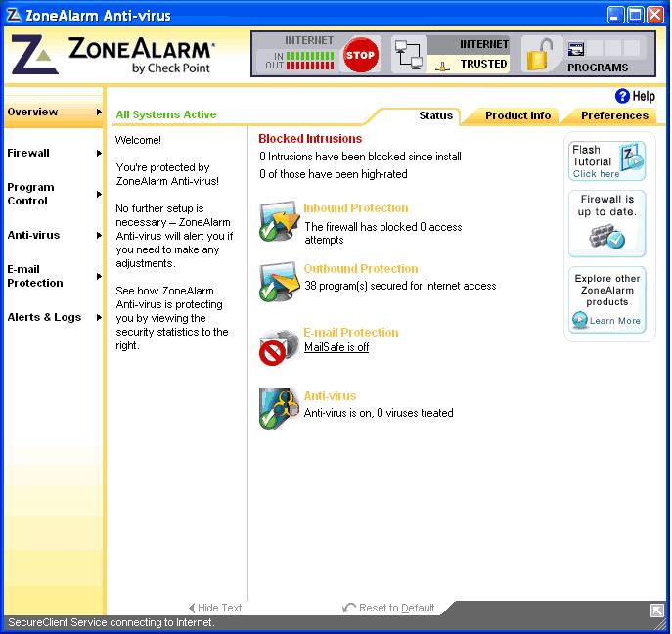Click the All Systems Active text
The image size is (672, 634).
pyautogui.click(x=166, y=114)
